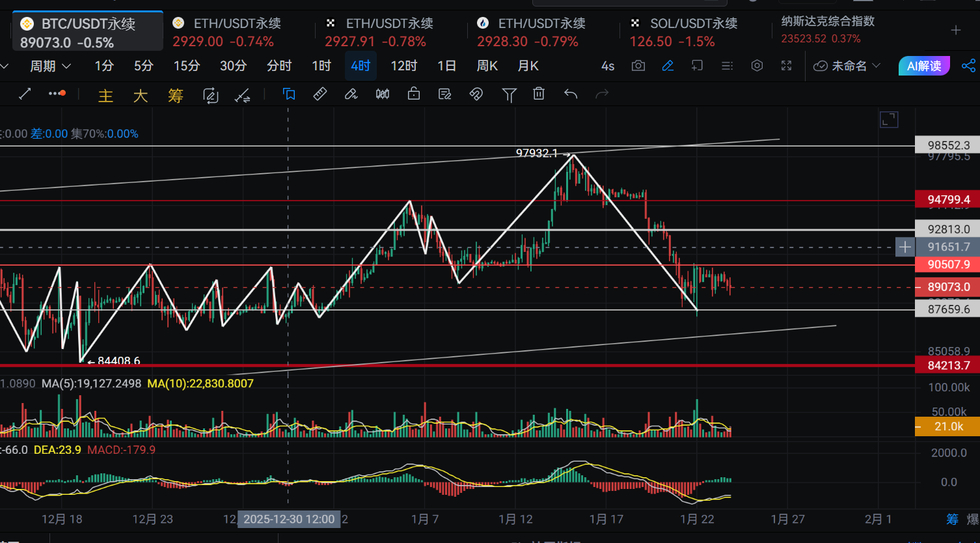Open the filter funnel tool
The height and width of the screenshot is (543, 980).
[x=509, y=95]
